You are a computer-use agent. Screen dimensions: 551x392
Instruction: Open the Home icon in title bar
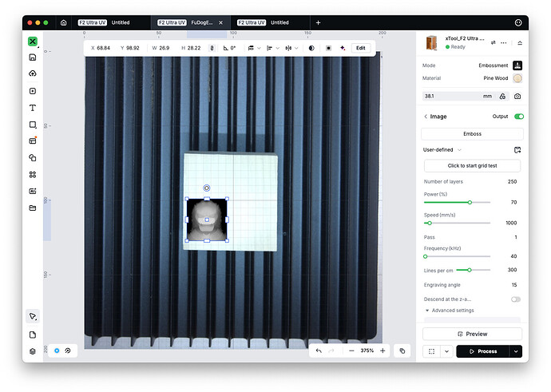click(x=64, y=23)
